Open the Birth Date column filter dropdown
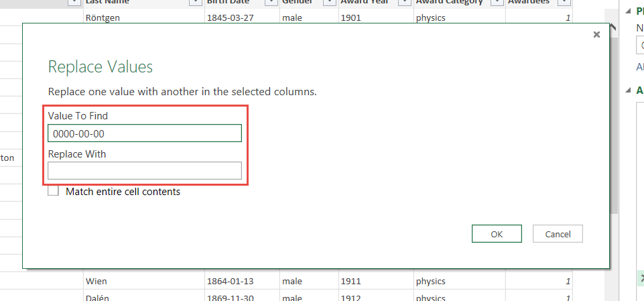 coord(270,2)
